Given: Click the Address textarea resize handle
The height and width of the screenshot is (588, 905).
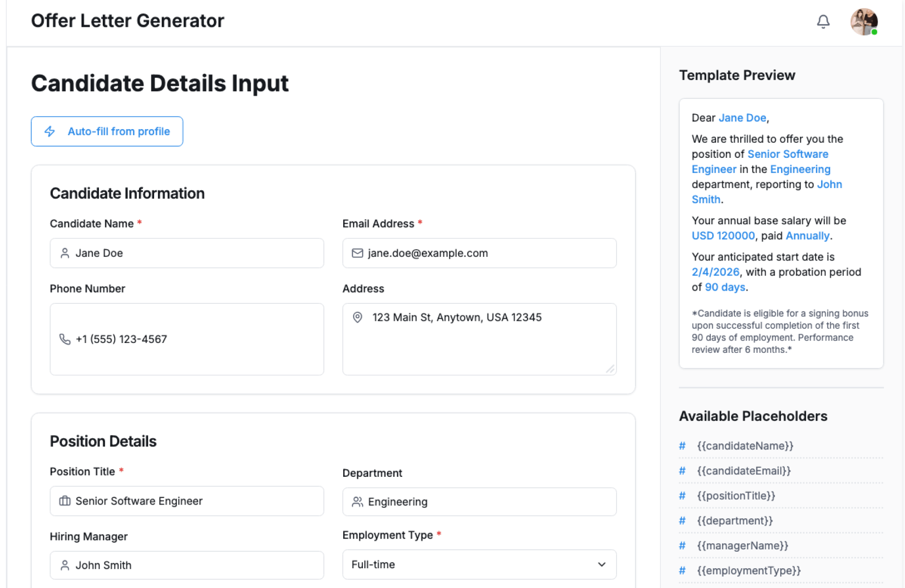Looking at the screenshot, I should pos(610,369).
